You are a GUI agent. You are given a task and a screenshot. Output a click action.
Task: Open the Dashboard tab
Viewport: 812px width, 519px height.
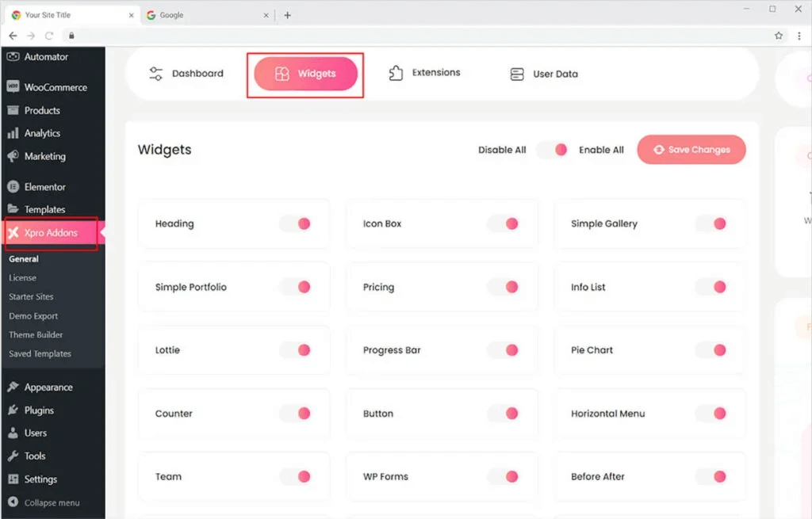point(186,74)
